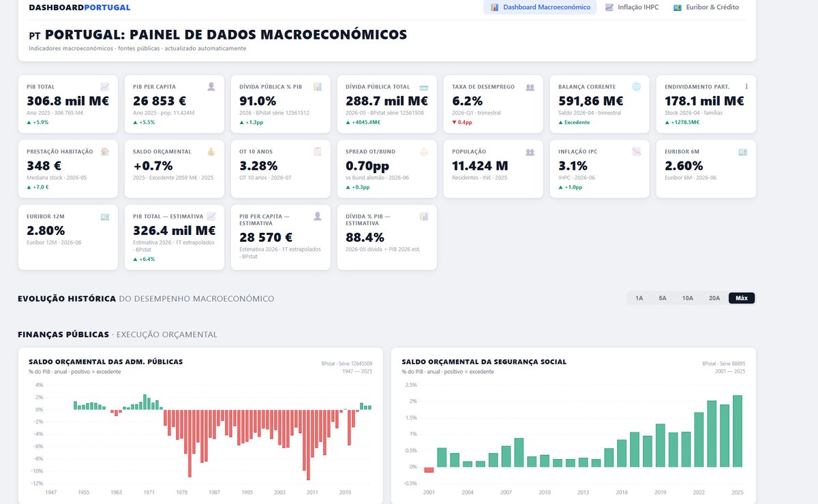Click the +5.9% change under PIB Total
The width and height of the screenshot is (818, 504).
[37, 122]
